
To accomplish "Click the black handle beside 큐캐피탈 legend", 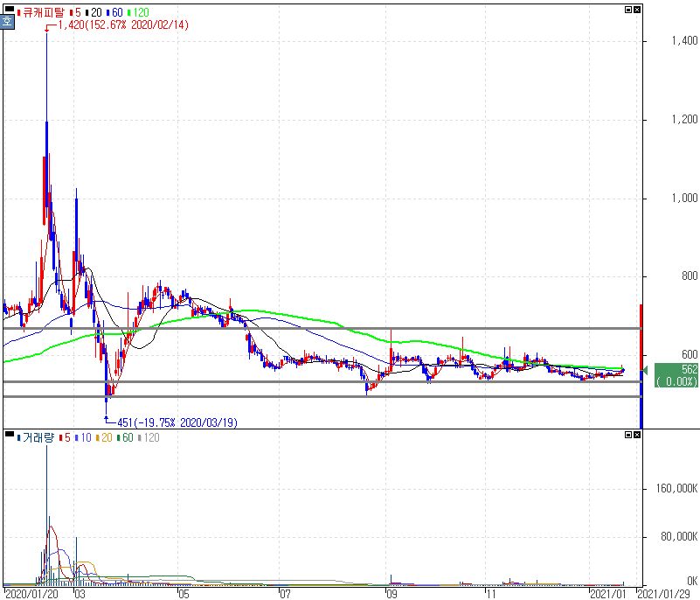I will pos(9,9).
